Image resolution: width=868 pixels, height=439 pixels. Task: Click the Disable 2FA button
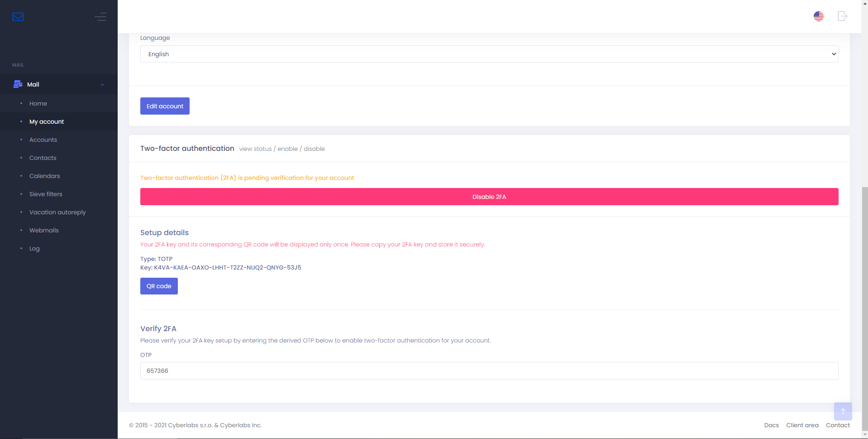point(489,197)
